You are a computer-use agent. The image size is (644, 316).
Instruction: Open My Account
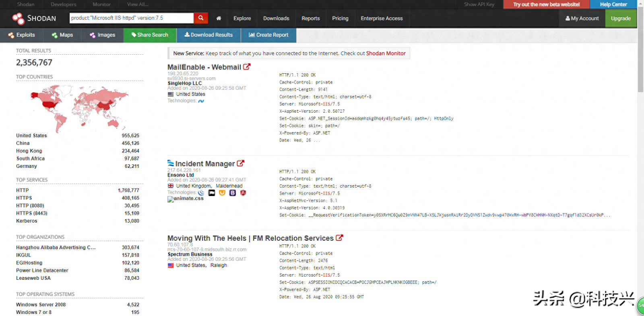pyautogui.click(x=582, y=19)
